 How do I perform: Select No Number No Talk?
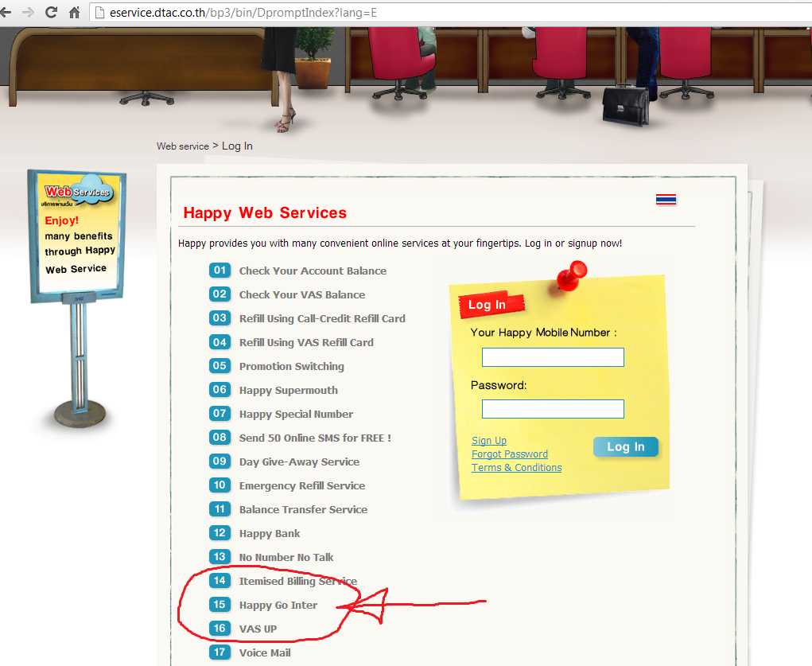coord(286,557)
